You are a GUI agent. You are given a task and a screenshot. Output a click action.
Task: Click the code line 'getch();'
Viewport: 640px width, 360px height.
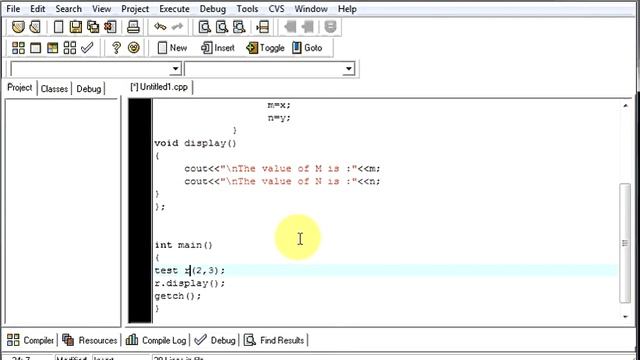pyautogui.click(x=178, y=296)
